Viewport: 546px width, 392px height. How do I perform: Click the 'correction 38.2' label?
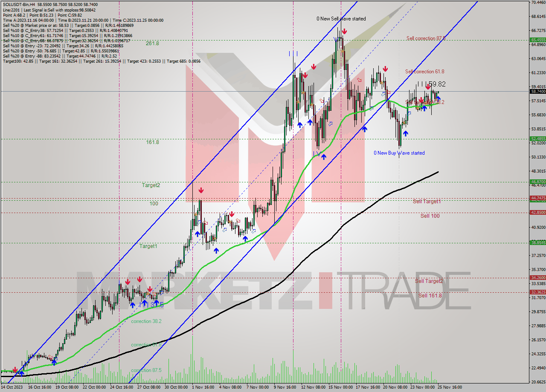pos(146,321)
